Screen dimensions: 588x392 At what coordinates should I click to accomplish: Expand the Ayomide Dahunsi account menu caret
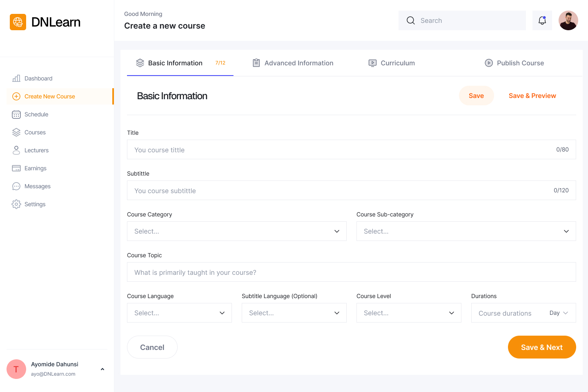click(x=102, y=369)
